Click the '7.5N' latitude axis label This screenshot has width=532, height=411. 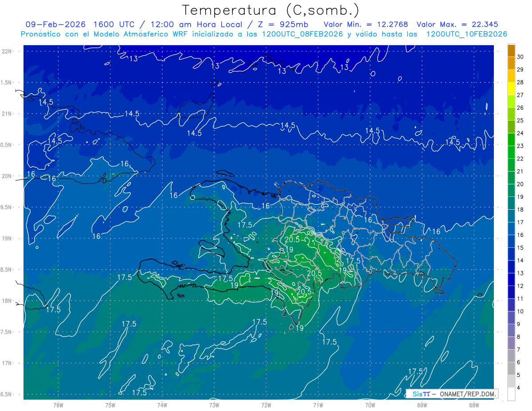(7, 332)
